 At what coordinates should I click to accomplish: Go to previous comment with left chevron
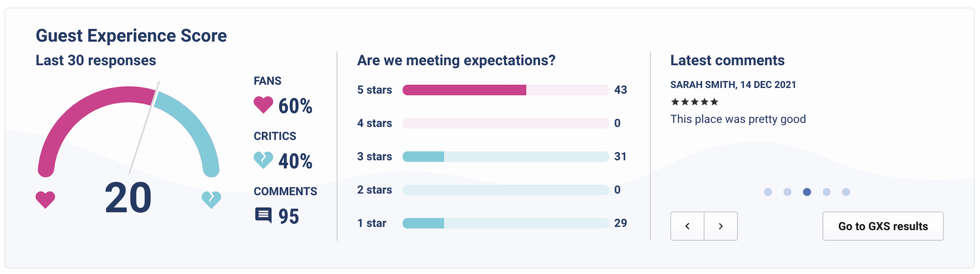point(687,226)
